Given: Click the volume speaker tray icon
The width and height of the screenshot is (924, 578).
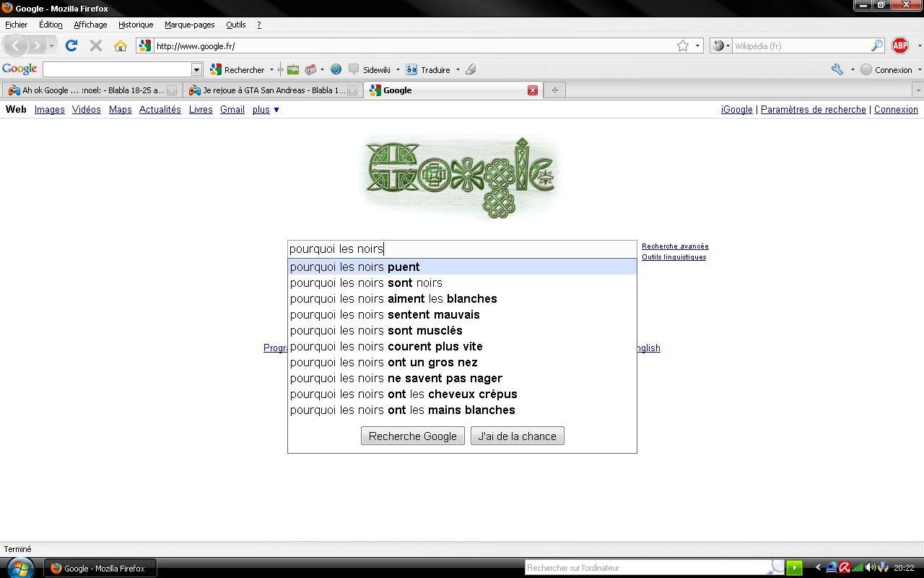Looking at the screenshot, I should coord(870,568).
